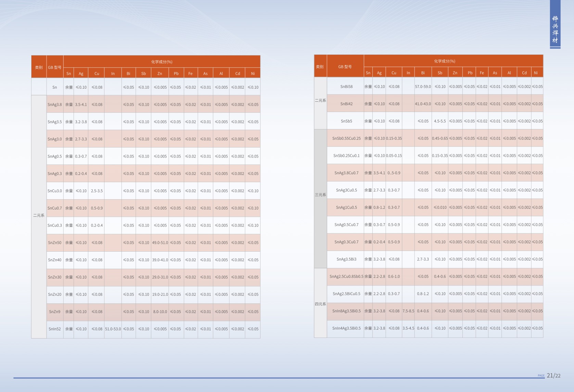Select the 51.0-53.0 indium value cell
574x392 pixels.
click(113, 329)
